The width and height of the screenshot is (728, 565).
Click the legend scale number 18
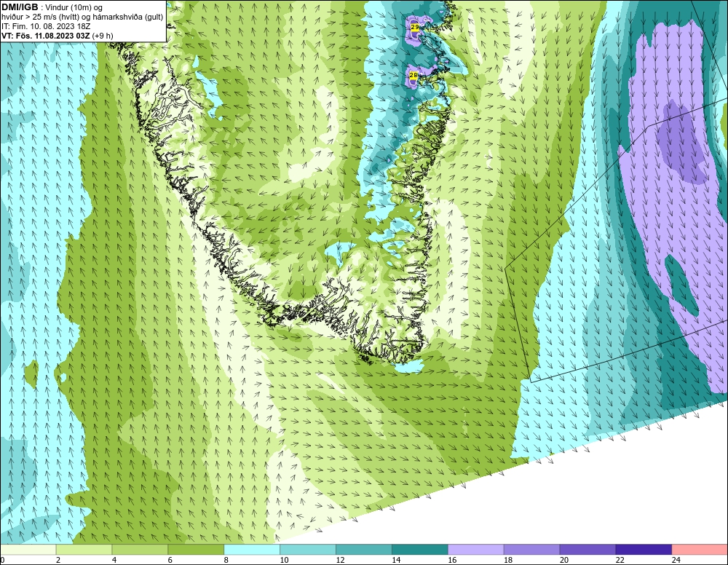click(x=508, y=560)
